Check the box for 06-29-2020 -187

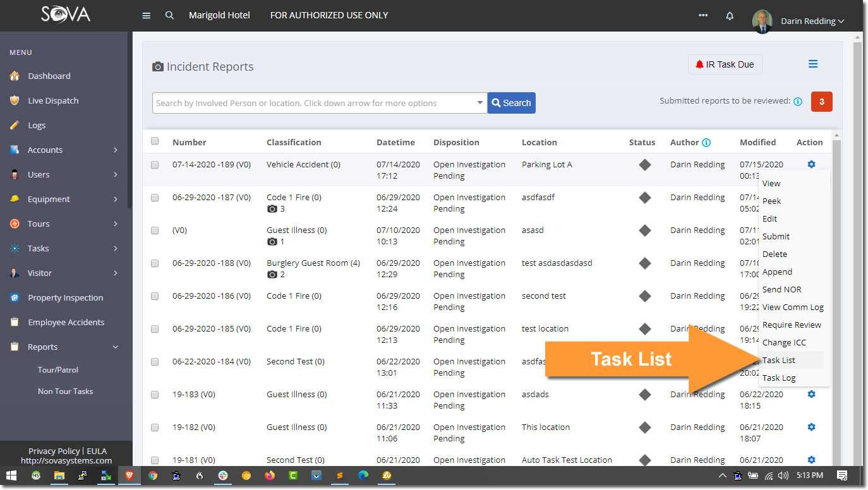point(155,198)
